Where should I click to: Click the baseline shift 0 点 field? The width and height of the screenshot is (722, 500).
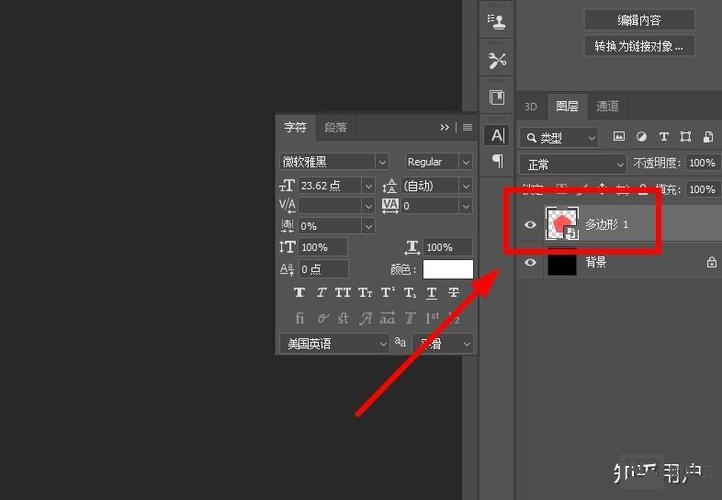[323, 269]
